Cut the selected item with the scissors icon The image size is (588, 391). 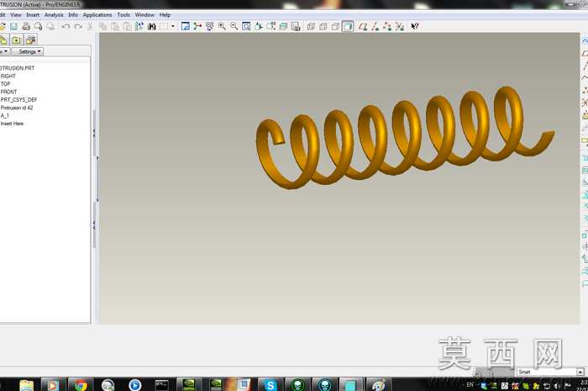point(90,26)
